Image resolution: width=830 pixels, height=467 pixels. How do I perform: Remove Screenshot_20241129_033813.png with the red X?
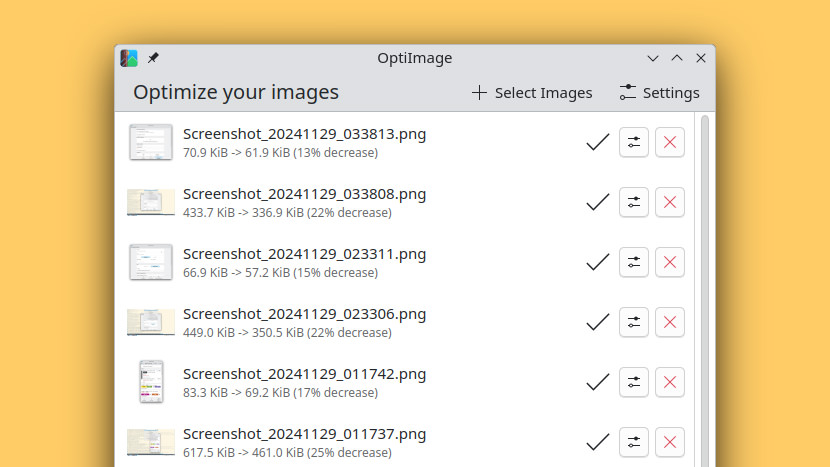670,142
